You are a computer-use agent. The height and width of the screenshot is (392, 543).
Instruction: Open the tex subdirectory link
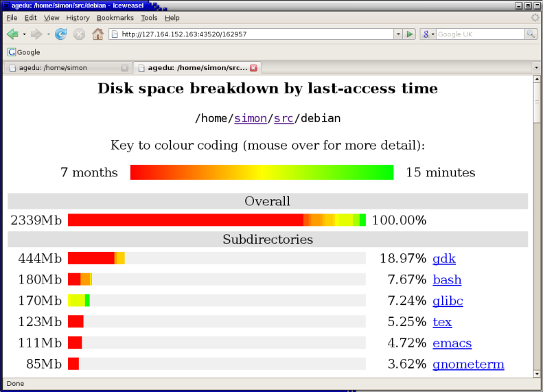point(442,322)
